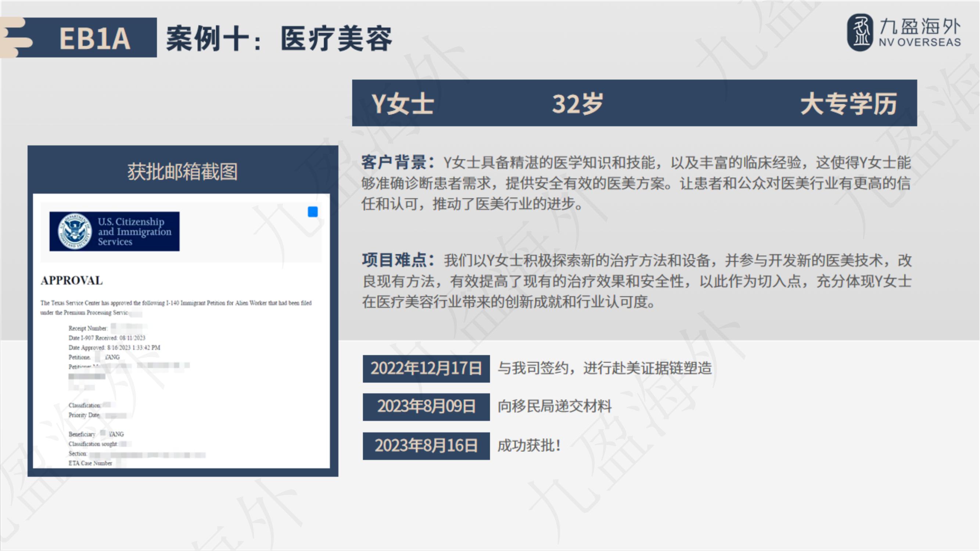Click the NV OVERSEAS text
980x551 pixels.
(x=920, y=42)
